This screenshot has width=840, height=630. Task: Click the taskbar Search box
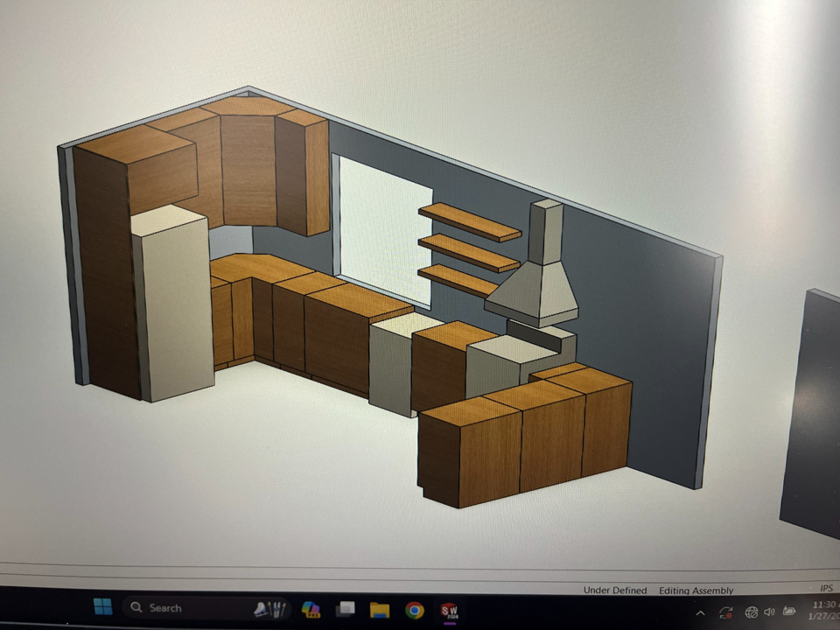tap(206, 608)
